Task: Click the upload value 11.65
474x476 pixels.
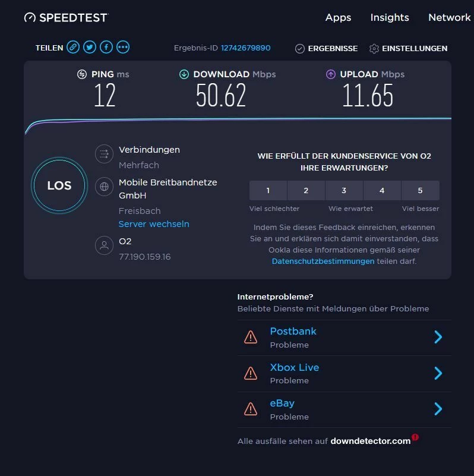Action: point(368,95)
